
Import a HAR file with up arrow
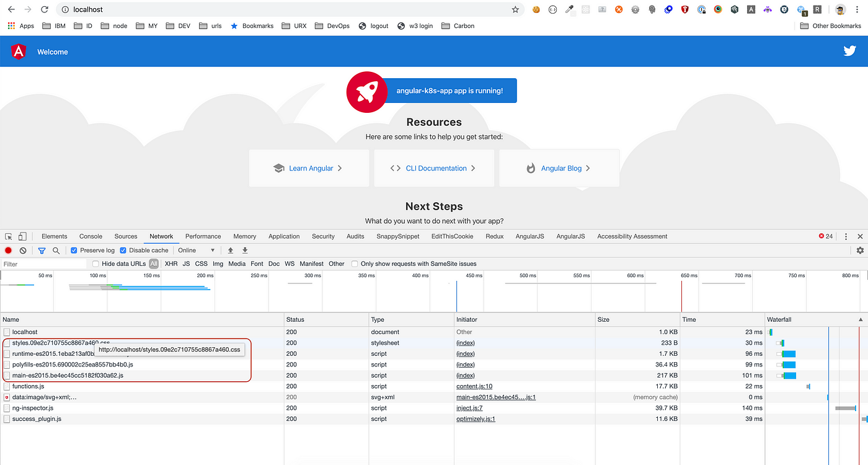[231, 250]
